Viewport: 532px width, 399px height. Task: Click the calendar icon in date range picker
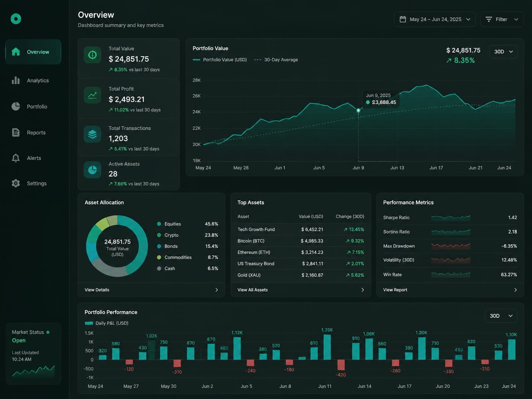coord(403,19)
